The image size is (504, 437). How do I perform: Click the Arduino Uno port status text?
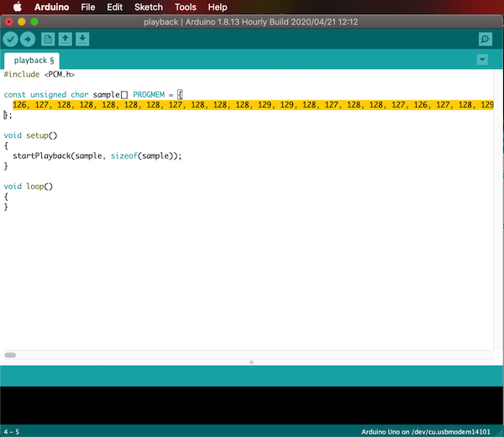(426, 432)
